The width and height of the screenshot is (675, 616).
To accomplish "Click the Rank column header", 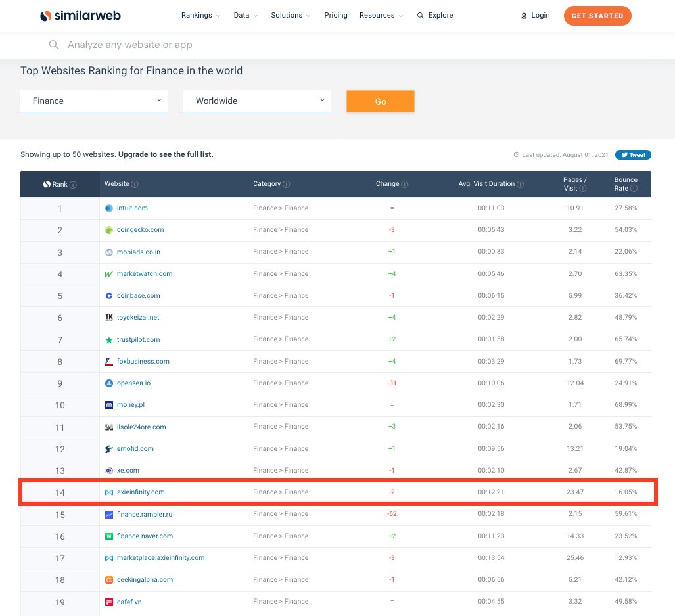I will (60, 184).
